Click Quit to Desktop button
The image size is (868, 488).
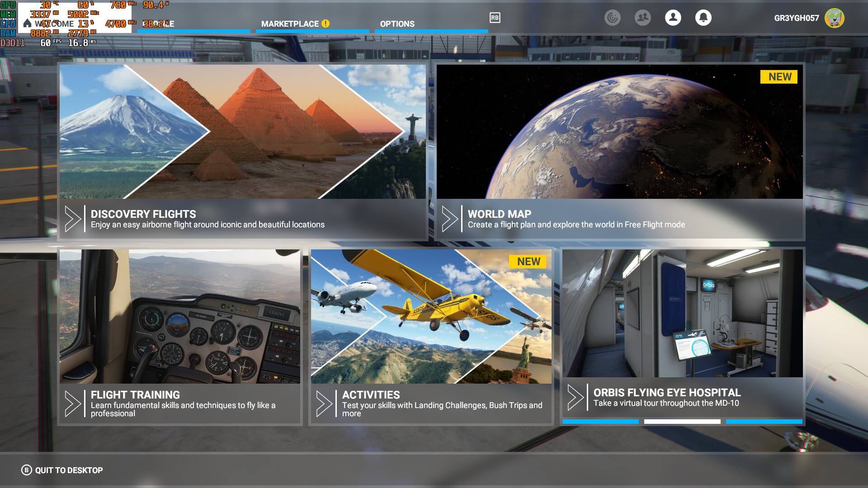click(62, 470)
